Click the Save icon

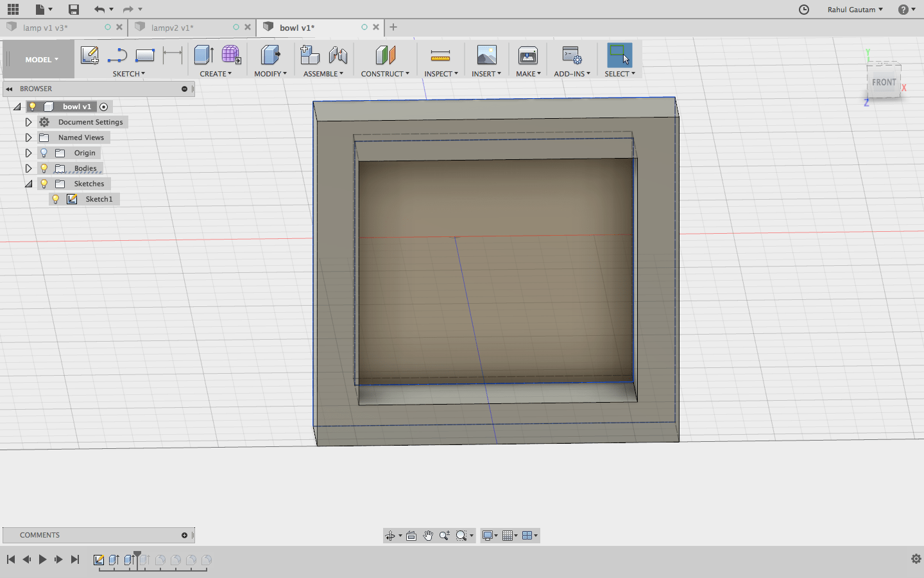click(x=74, y=9)
